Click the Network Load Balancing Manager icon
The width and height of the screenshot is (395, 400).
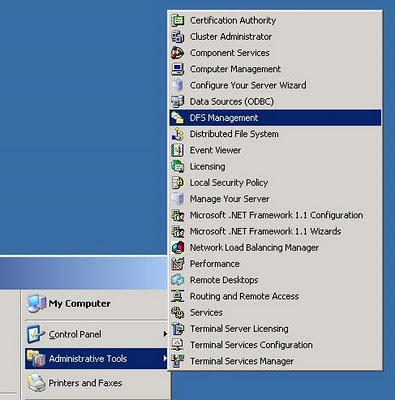pos(178,248)
